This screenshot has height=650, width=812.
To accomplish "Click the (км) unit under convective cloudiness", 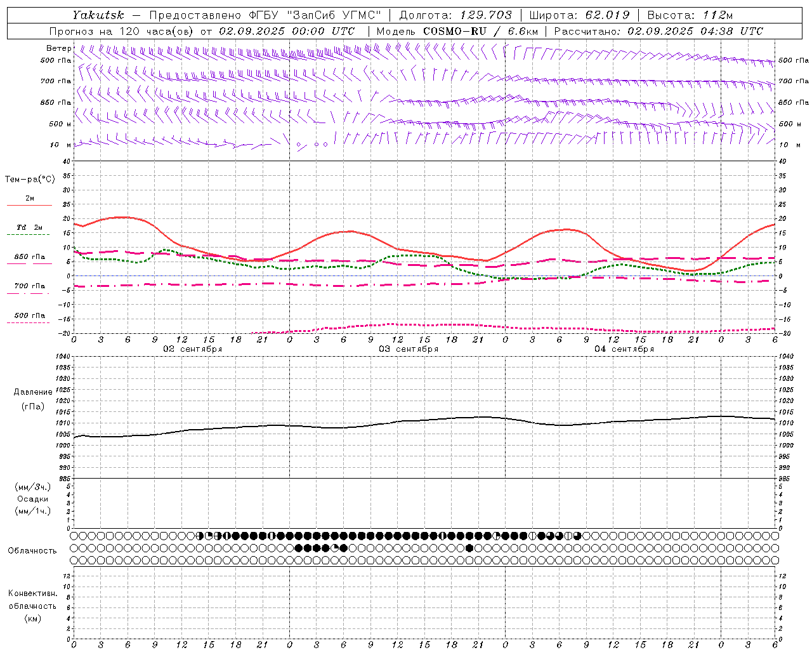I will click(x=32, y=618).
